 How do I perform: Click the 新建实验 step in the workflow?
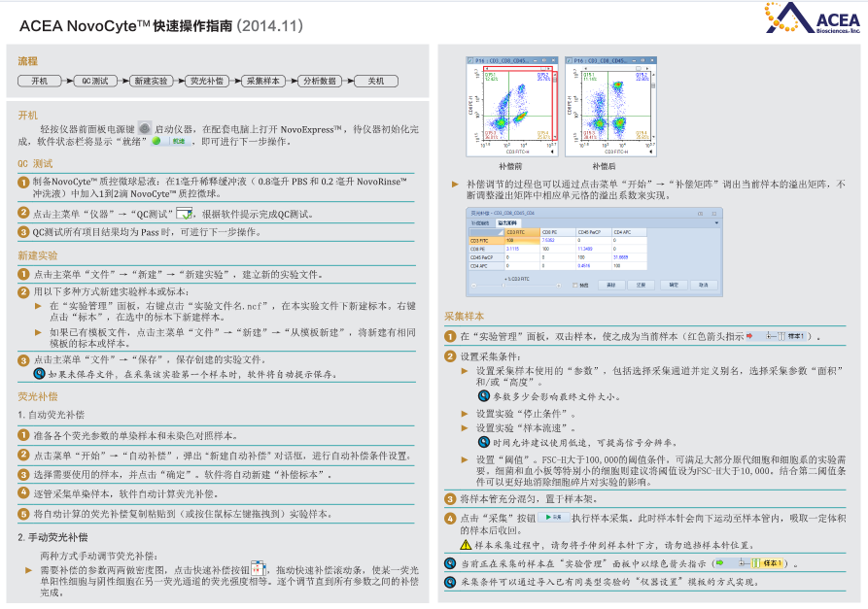[x=151, y=81]
